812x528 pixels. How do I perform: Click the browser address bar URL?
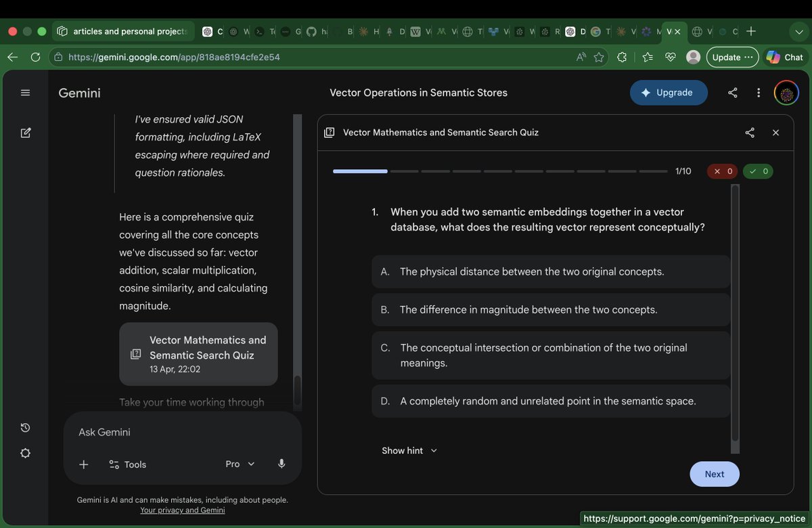click(x=175, y=58)
